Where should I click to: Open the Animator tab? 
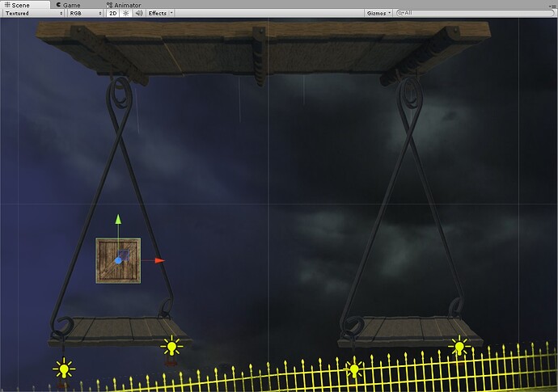click(125, 5)
